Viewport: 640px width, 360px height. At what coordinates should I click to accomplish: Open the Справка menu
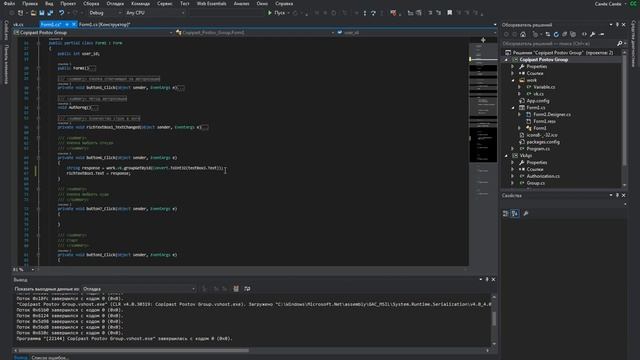pyautogui.click(x=284, y=4)
